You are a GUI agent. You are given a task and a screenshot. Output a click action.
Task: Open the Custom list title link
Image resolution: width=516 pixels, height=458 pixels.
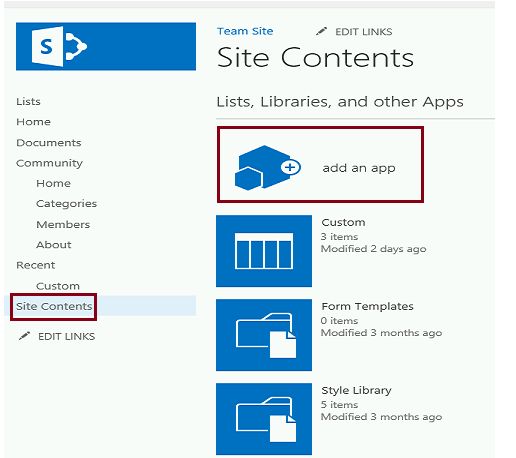point(343,222)
